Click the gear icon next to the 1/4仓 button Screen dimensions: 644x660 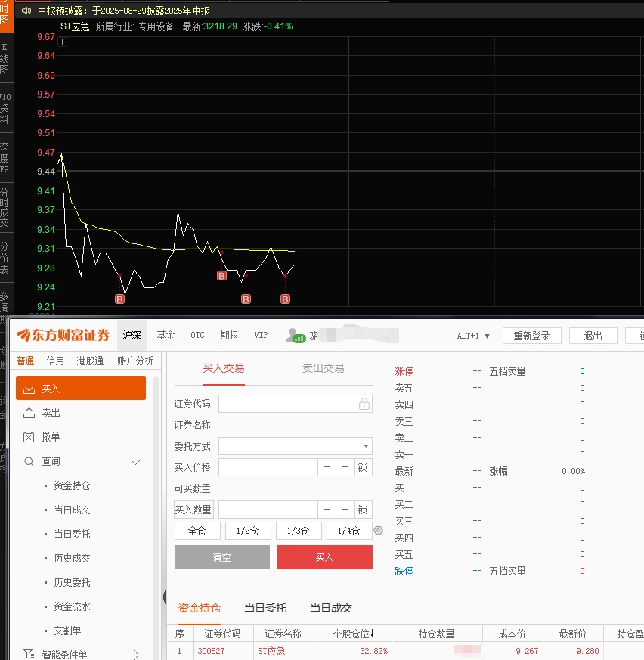379,531
